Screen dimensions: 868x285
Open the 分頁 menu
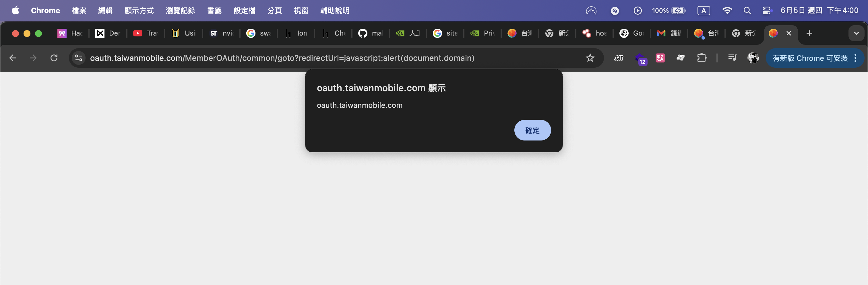[274, 10]
